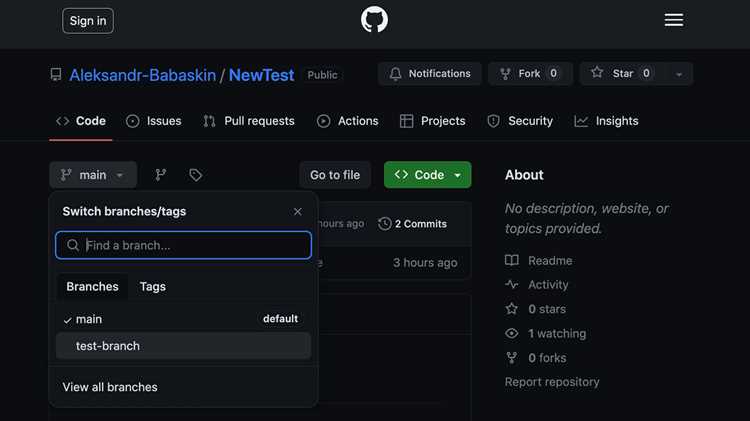Click the Star count badge 0
This screenshot has height=421, width=750.
click(x=646, y=74)
